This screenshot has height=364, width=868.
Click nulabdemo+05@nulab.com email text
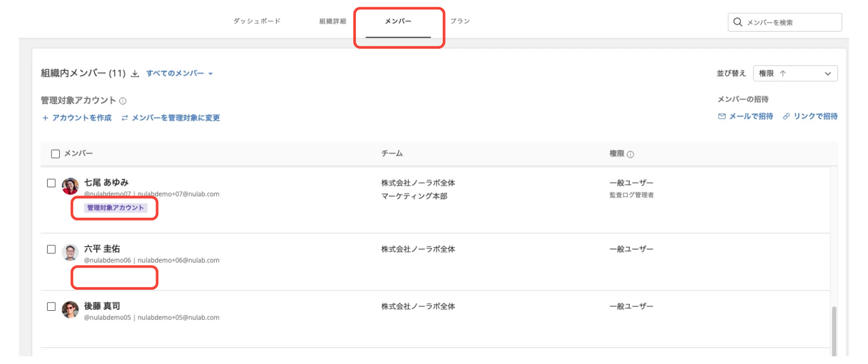pos(179,317)
